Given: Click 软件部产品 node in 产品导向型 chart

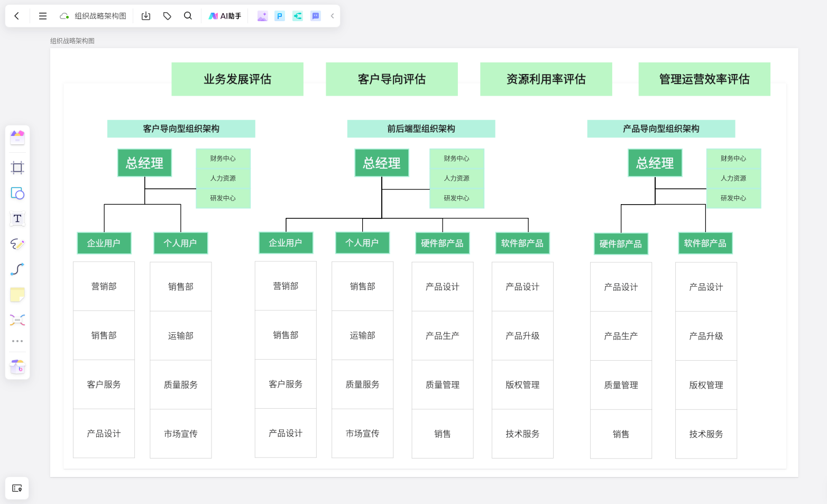Looking at the screenshot, I should pos(705,243).
